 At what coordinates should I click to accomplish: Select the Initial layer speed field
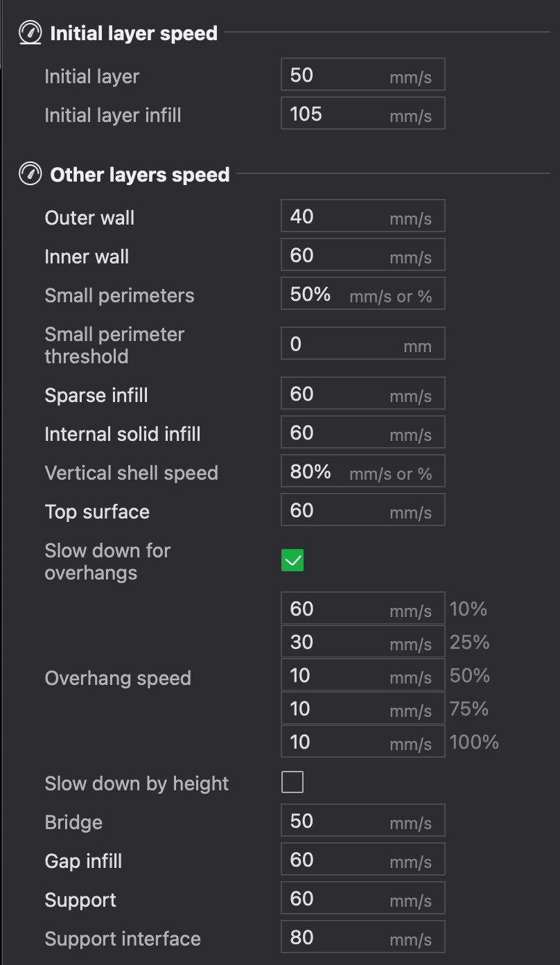362,75
